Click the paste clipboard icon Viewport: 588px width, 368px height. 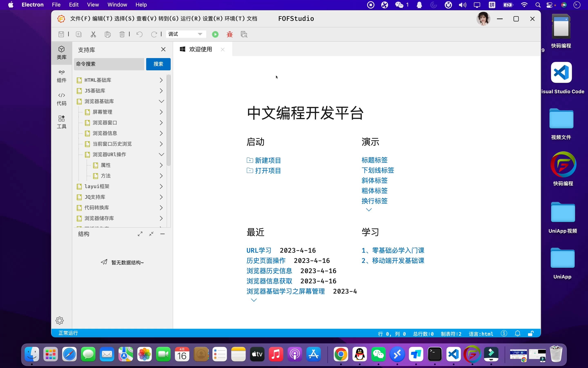coord(108,34)
